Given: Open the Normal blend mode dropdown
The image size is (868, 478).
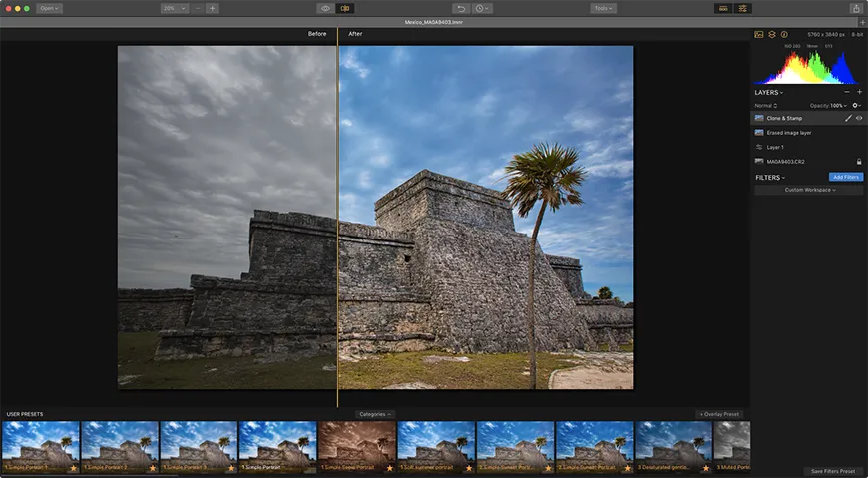Looking at the screenshot, I should click(x=766, y=105).
